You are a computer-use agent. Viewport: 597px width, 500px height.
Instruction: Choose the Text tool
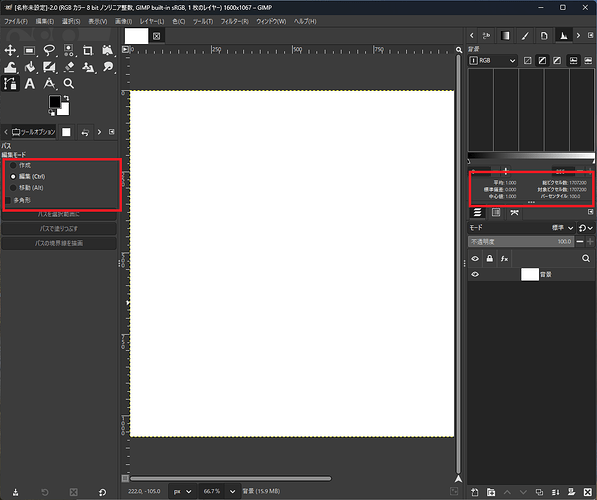click(30, 83)
